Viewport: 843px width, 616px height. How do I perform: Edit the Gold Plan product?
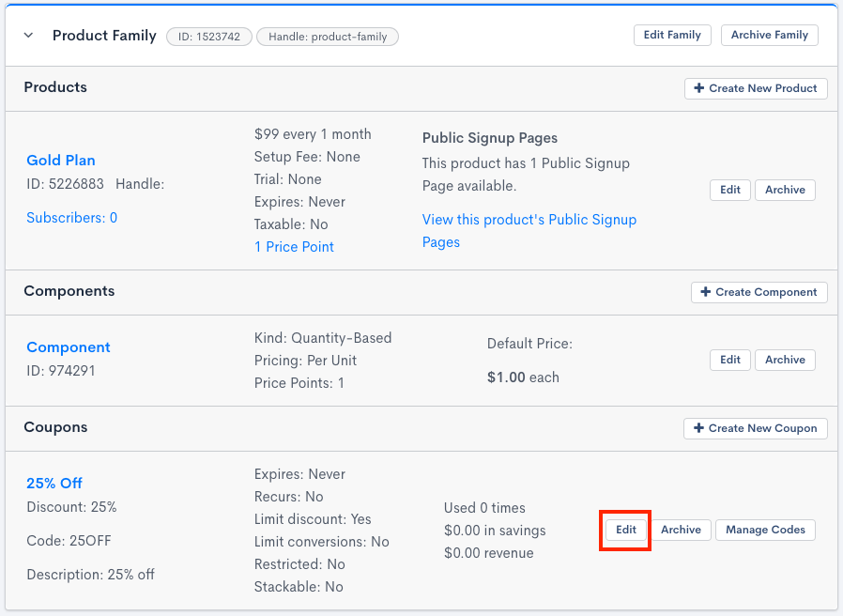point(730,190)
